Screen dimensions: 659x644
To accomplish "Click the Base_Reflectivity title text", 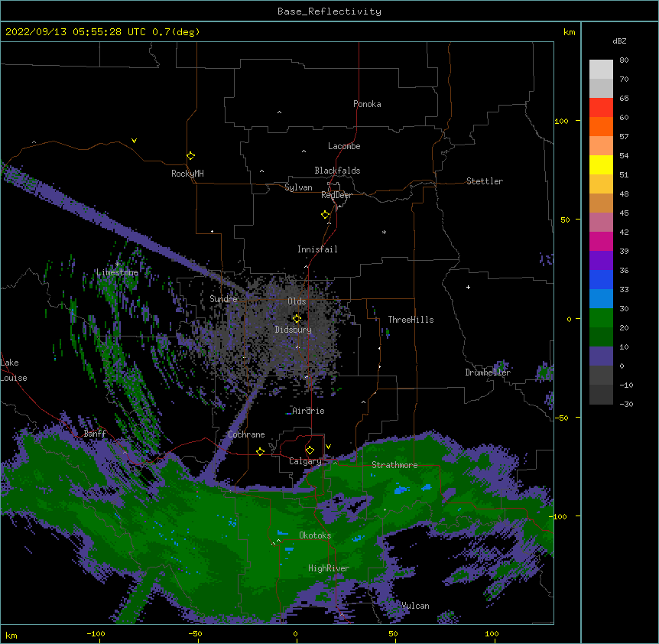I will coord(329,11).
